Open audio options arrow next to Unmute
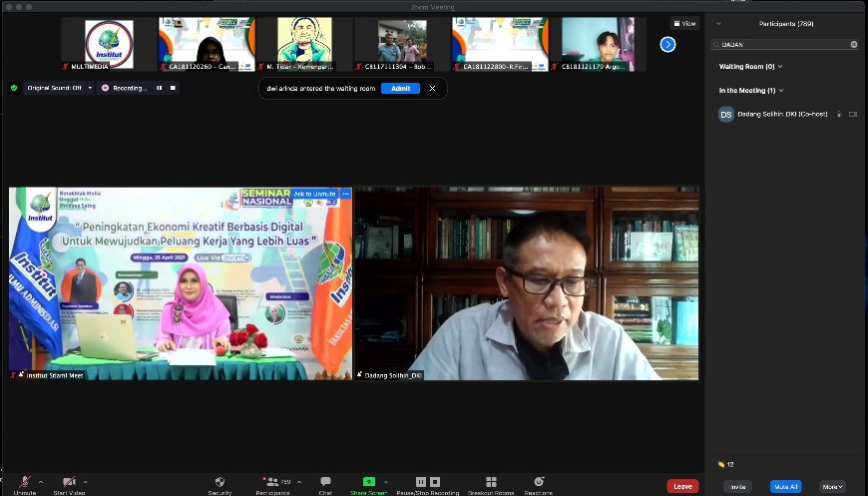The image size is (868, 496). tap(41, 482)
